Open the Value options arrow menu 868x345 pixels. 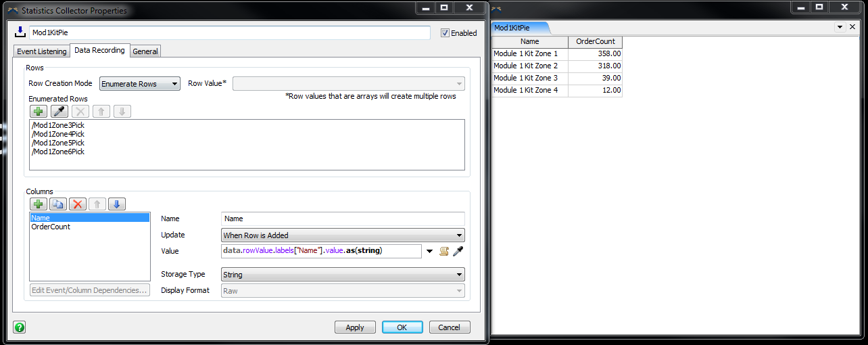pos(429,252)
